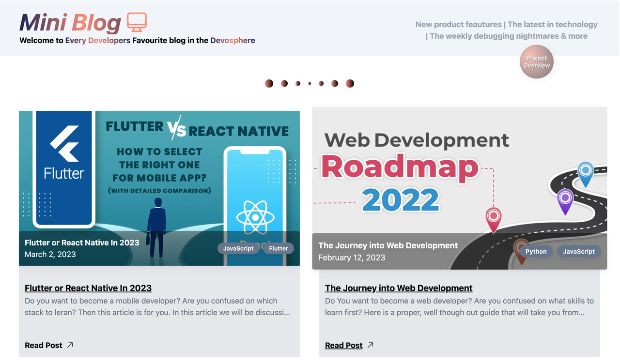Click the date February 12, 2023

[352, 258]
